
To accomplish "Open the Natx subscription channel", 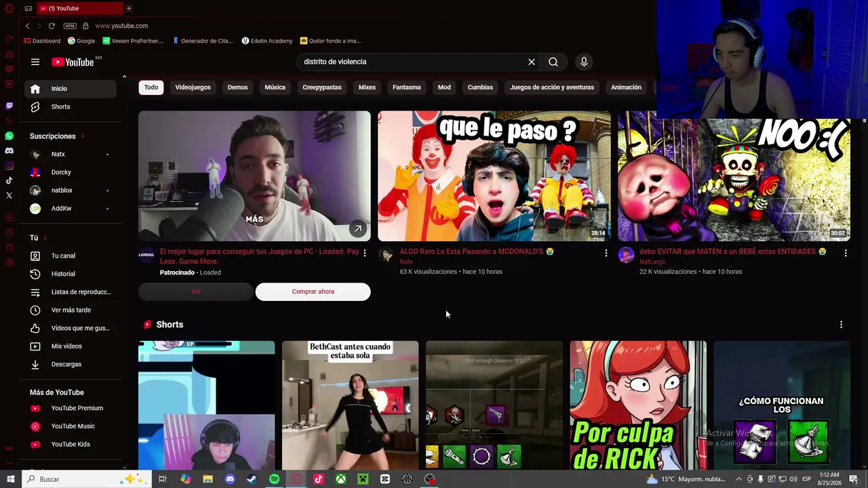I will click(x=71, y=154).
